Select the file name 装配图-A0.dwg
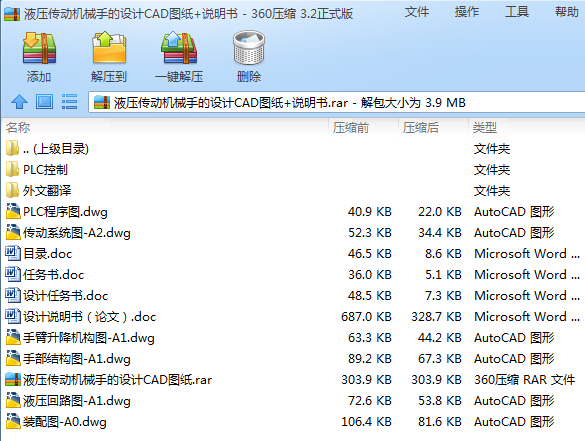 65,422
